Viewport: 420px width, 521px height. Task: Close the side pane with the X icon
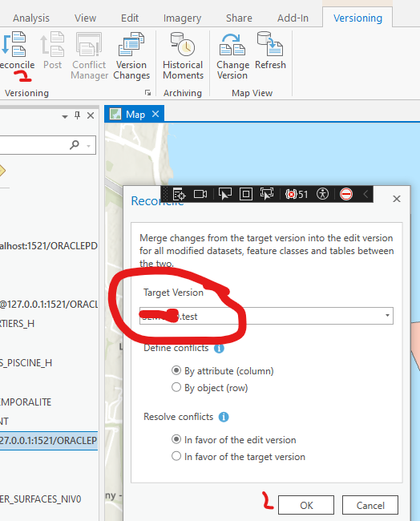tap(91, 115)
